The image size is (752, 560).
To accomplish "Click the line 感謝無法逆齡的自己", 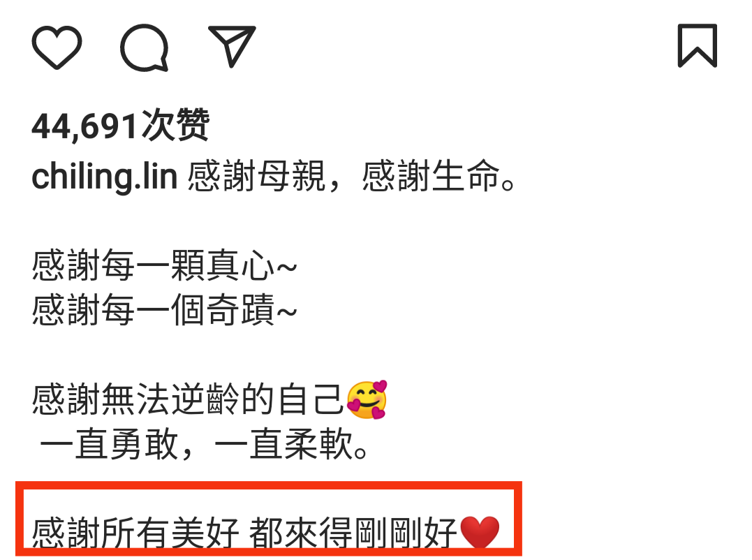I will click(188, 399).
